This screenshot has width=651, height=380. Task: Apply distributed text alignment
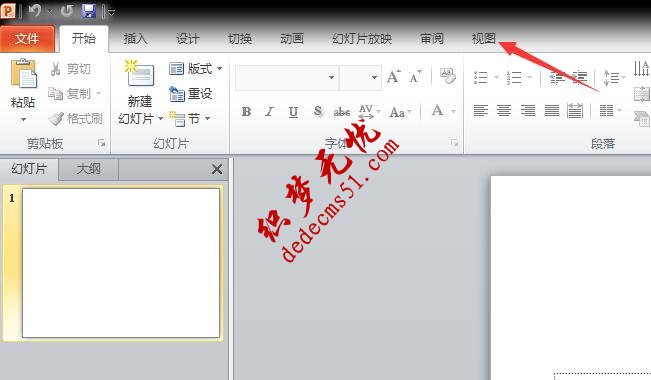click(x=575, y=110)
